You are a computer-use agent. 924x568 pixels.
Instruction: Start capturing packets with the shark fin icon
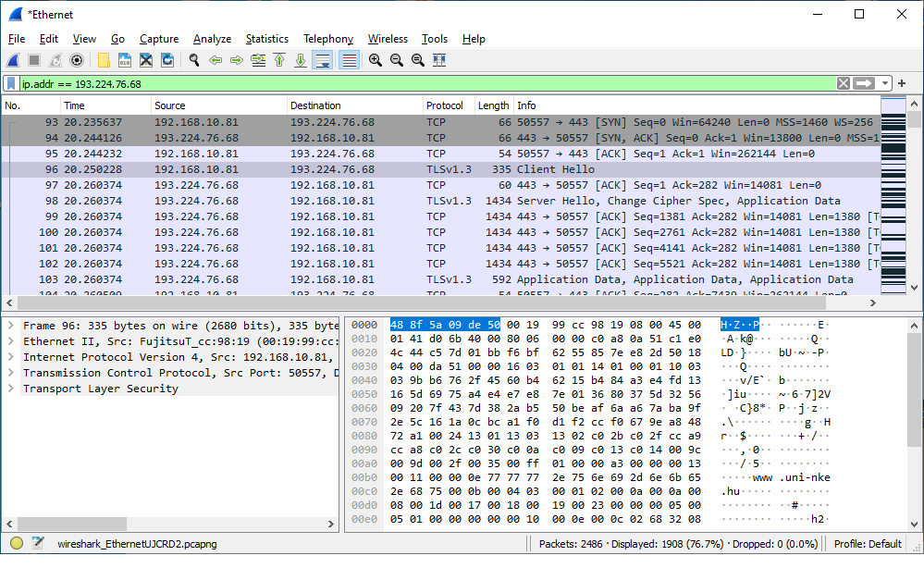[x=13, y=60]
